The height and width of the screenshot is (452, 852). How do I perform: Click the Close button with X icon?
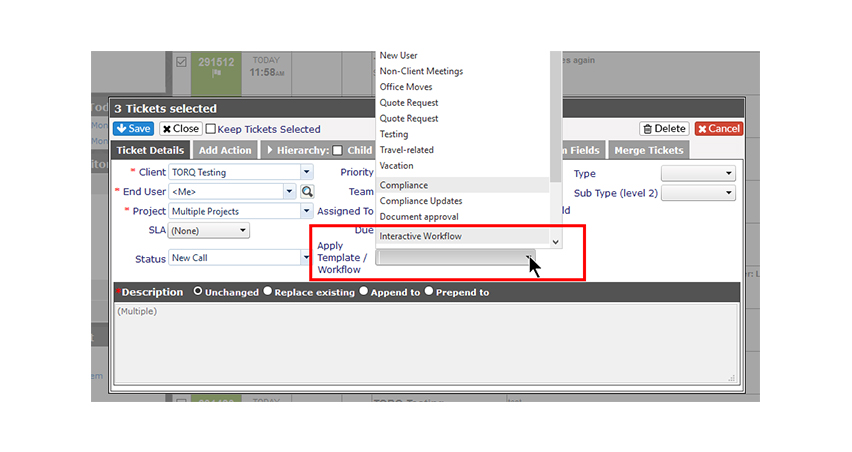(x=180, y=129)
